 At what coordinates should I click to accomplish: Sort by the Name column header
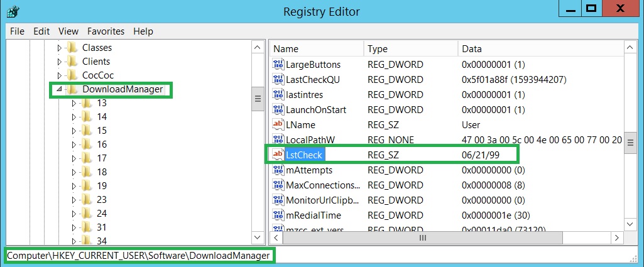(x=317, y=49)
